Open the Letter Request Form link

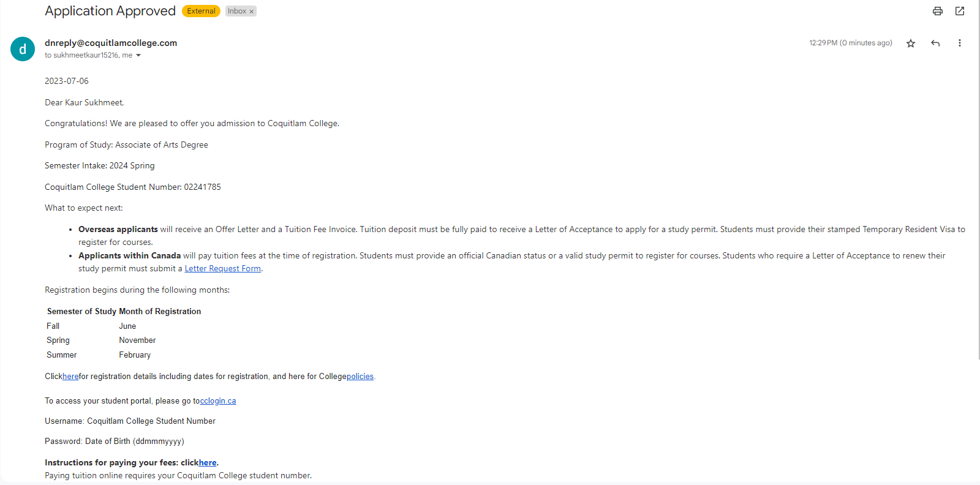click(x=223, y=268)
